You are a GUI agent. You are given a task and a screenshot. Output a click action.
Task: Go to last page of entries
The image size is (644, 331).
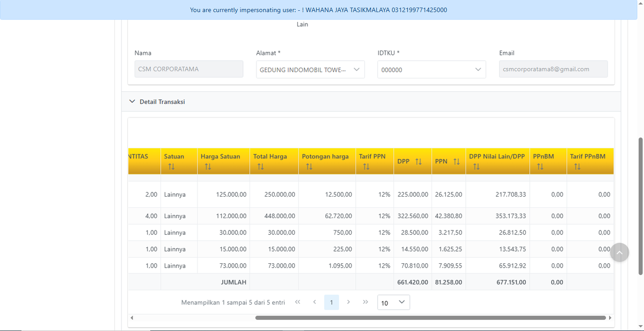[x=365, y=302]
